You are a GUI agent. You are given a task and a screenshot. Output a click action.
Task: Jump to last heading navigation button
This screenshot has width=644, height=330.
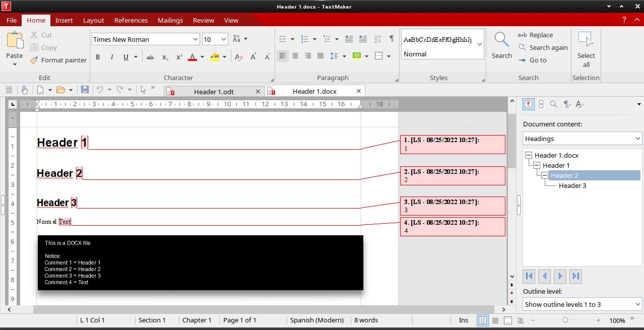[x=575, y=276]
